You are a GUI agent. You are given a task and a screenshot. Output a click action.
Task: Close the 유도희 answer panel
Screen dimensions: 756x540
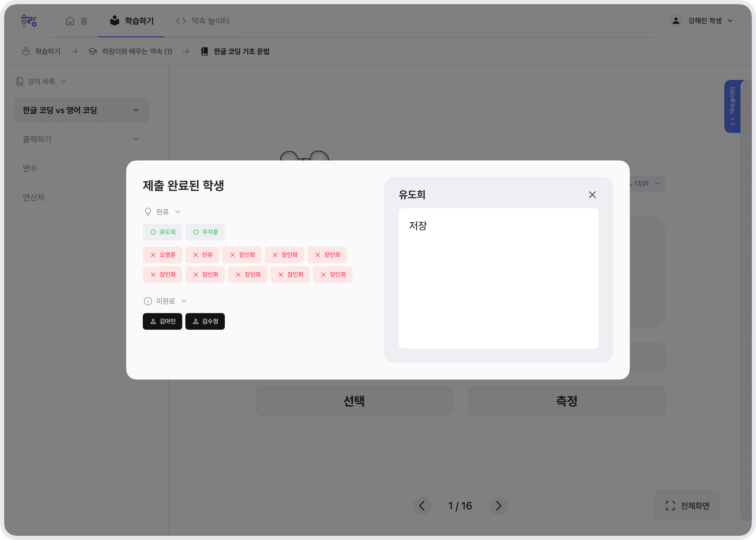tap(592, 195)
